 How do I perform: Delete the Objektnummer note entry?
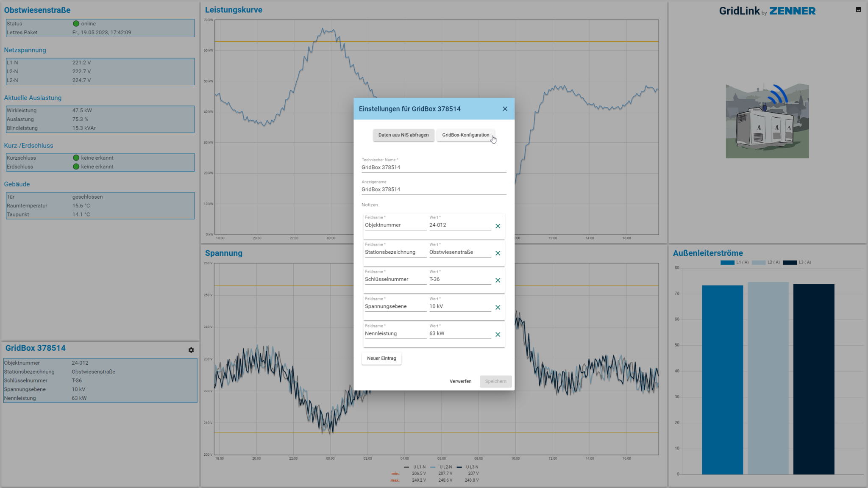click(x=498, y=226)
